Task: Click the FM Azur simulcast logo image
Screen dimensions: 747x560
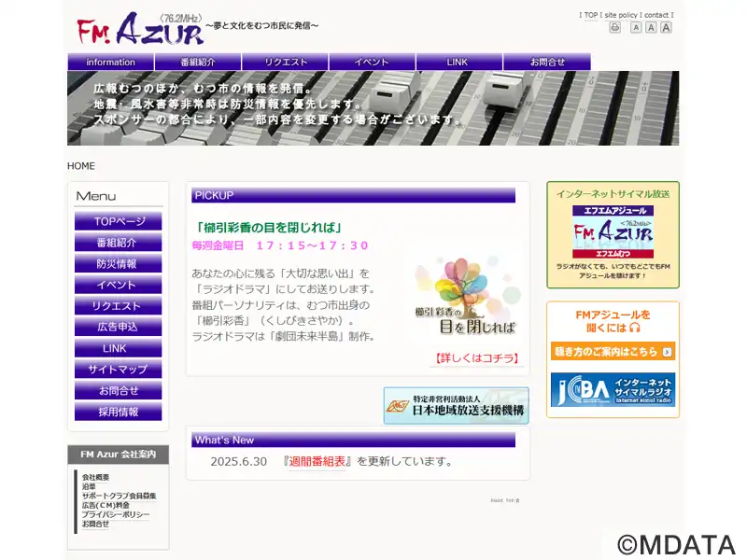Action: (613, 231)
